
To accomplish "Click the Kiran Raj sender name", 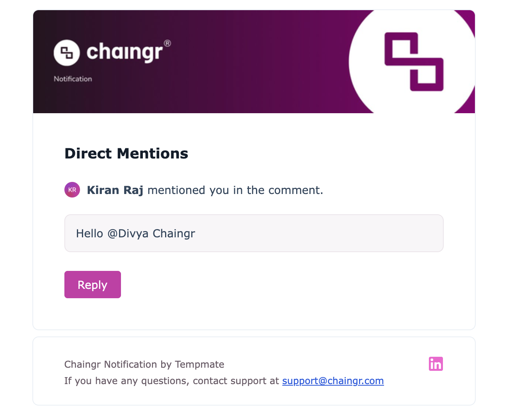I will 115,190.
